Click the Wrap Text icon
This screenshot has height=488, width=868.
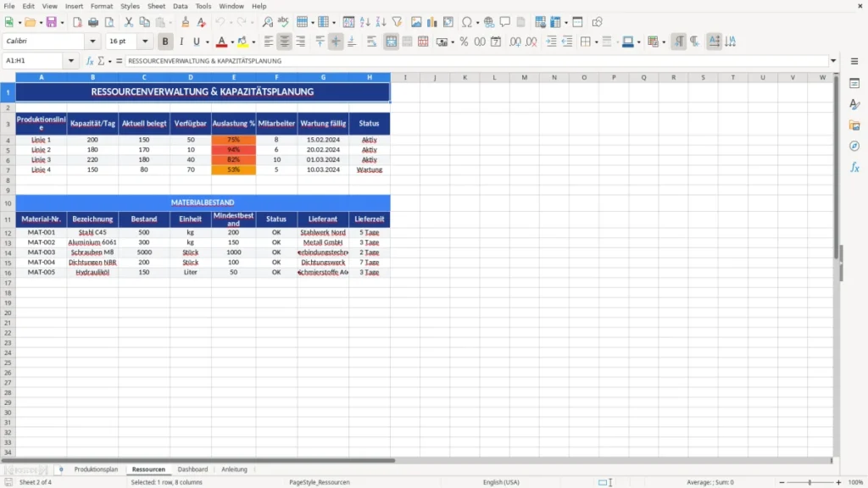pos(371,42)
